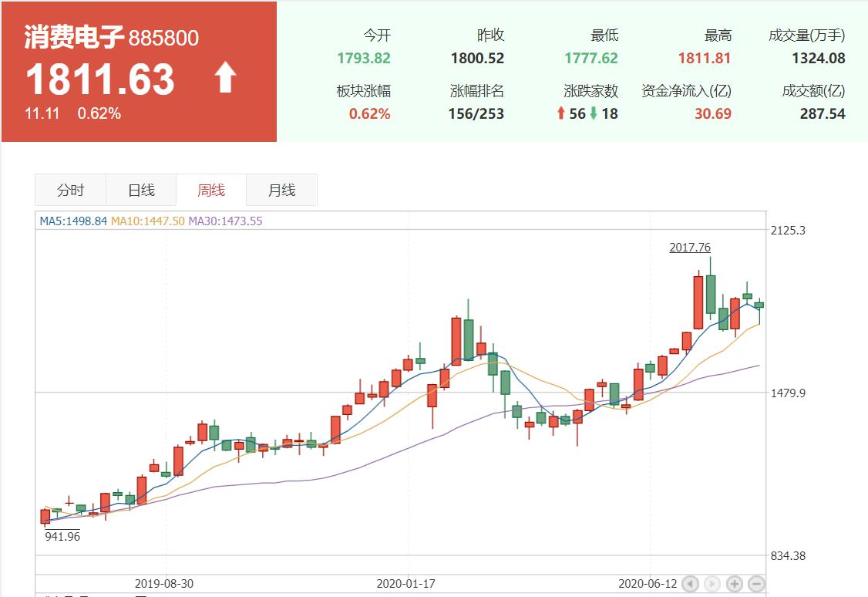Click the change amount 11.11
The height and width of the screenshot is (597, 868).
pos(42,113)
